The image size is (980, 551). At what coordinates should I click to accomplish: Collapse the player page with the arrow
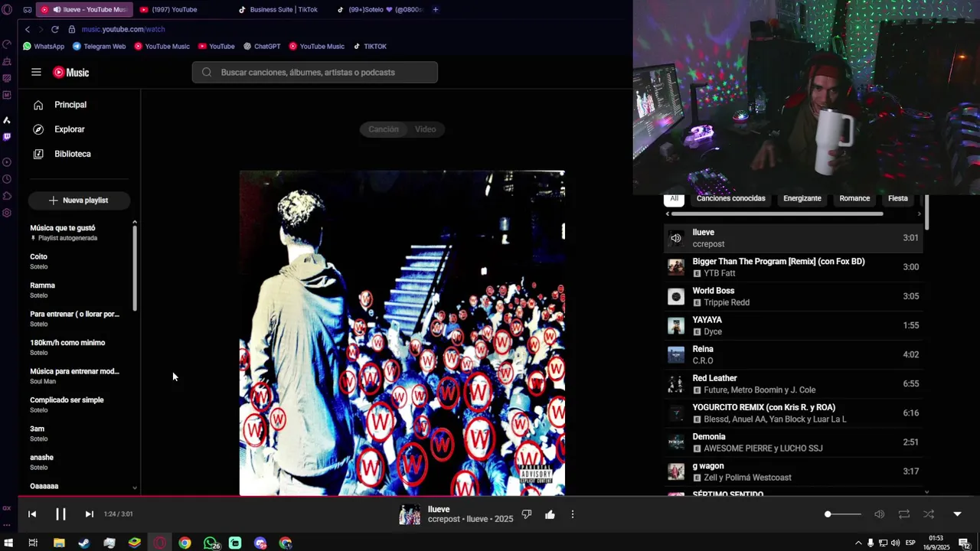tap(957, 514)
